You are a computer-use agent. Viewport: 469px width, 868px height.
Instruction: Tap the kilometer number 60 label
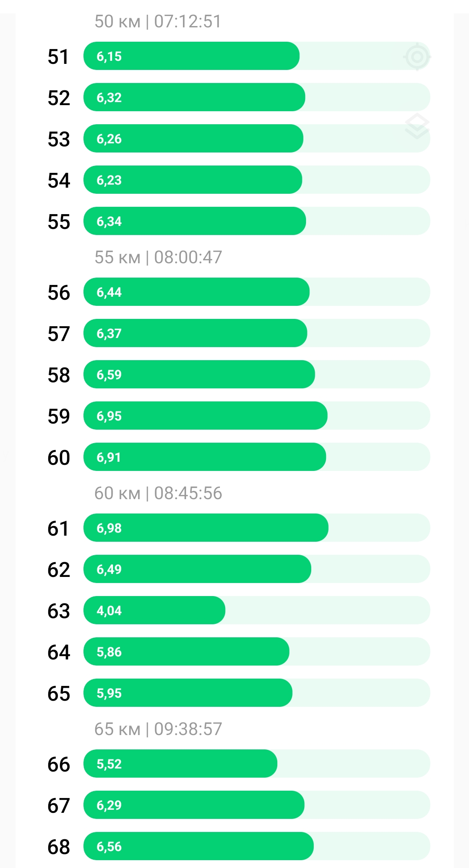coord(59,457)
